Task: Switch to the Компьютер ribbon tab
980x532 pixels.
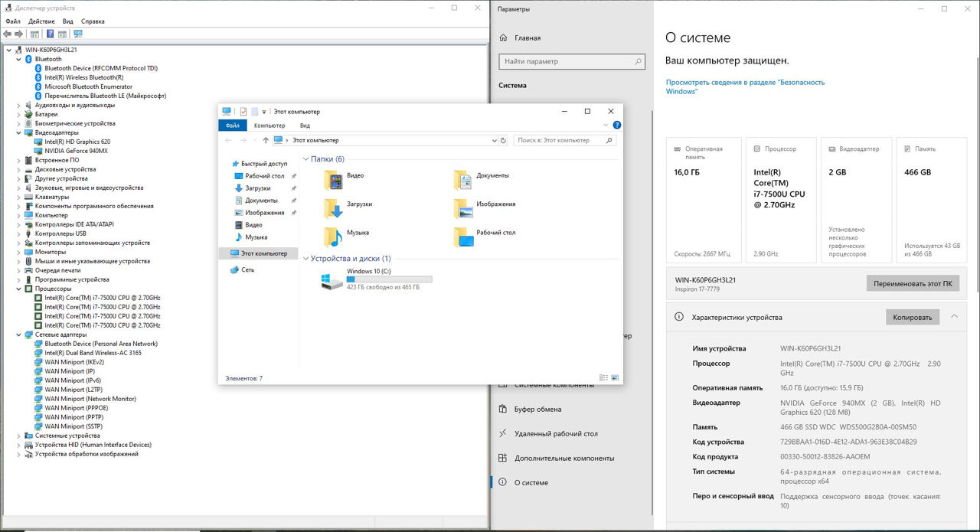Action: pos(269,126)
